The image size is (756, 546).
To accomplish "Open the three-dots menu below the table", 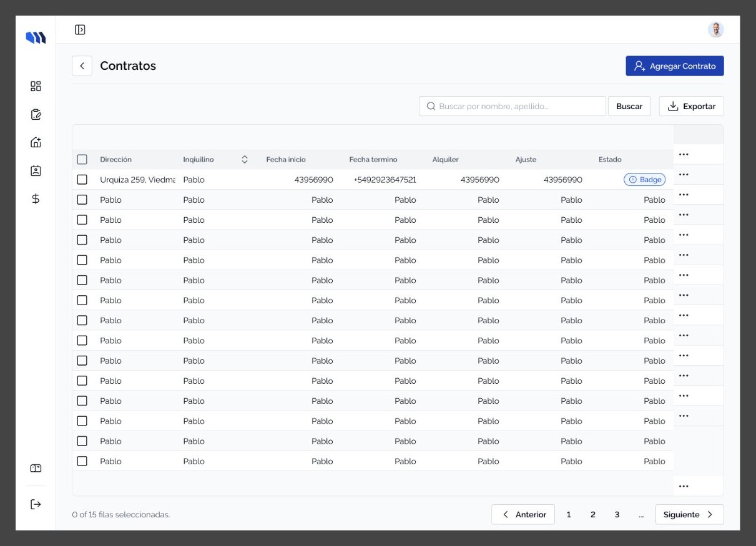I will pyautogui.click(x=684, y=486).
